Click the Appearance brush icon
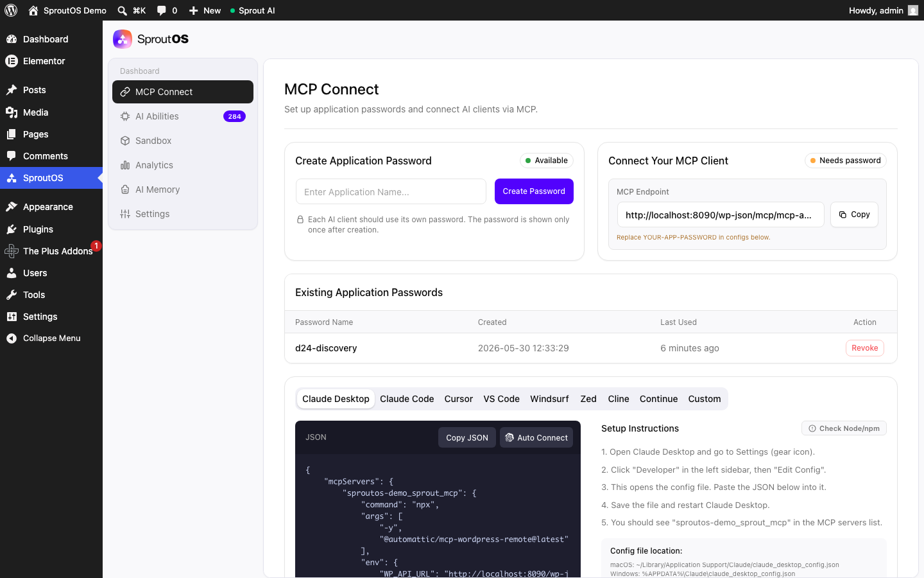 pyautogui.click(x=12, y=207)
